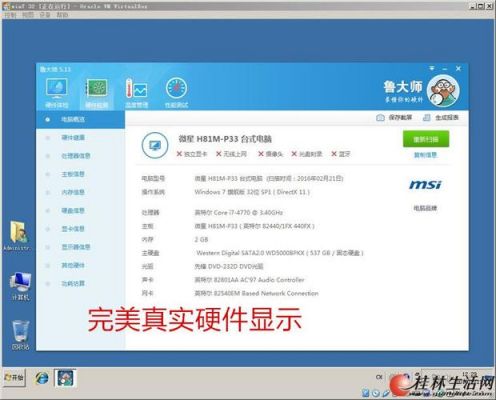
Task: Click the DVD-232D optical drive value
Action: coord(229,266)
